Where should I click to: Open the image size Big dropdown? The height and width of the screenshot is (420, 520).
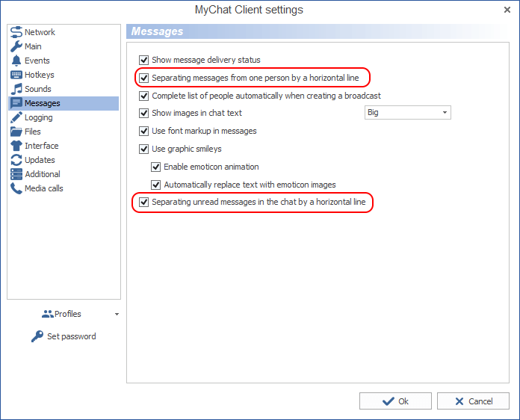tap(408, 112)
